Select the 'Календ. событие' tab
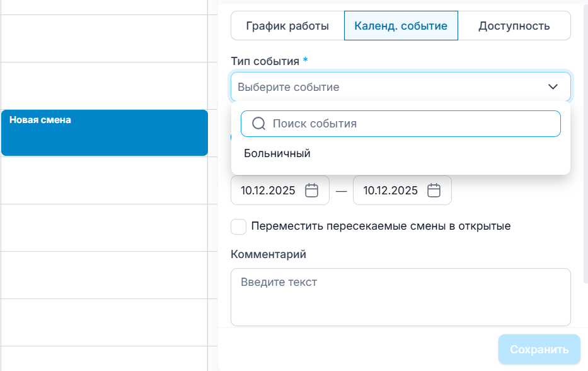The height and width of the screenshot is (371, 588). (401, 26)
